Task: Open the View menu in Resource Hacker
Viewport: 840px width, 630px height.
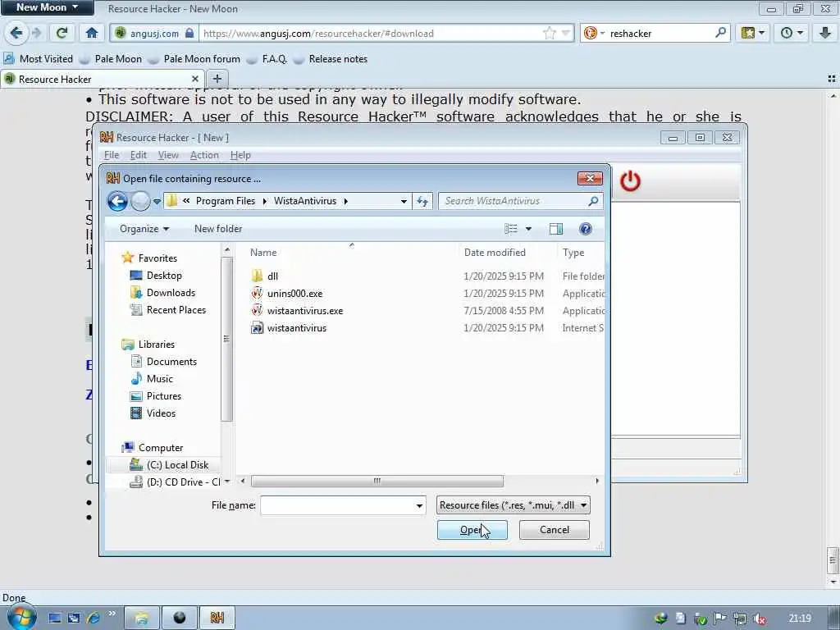Action: tap(168, 155)
